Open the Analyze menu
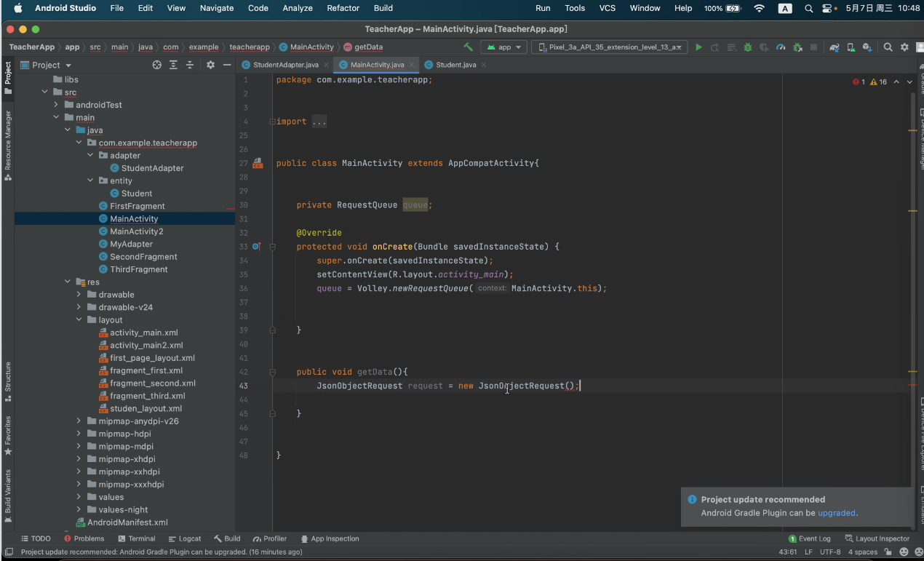This screenshot has height=561, width=924. pos(298,8)
